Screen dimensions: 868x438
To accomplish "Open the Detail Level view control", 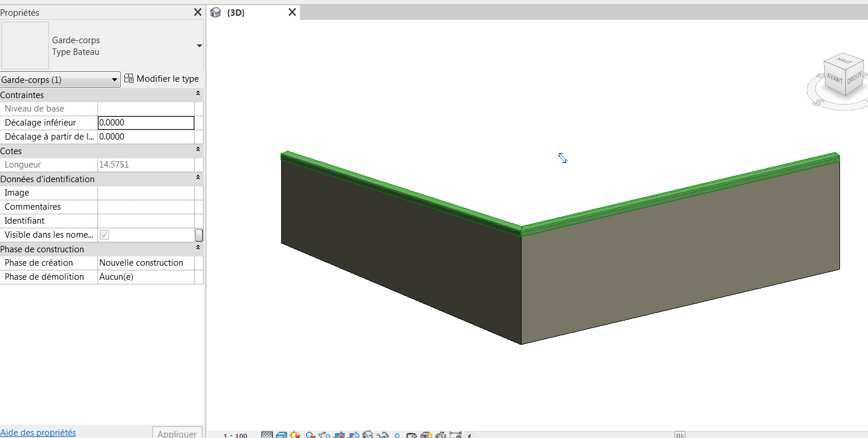I will pos(267,435).
